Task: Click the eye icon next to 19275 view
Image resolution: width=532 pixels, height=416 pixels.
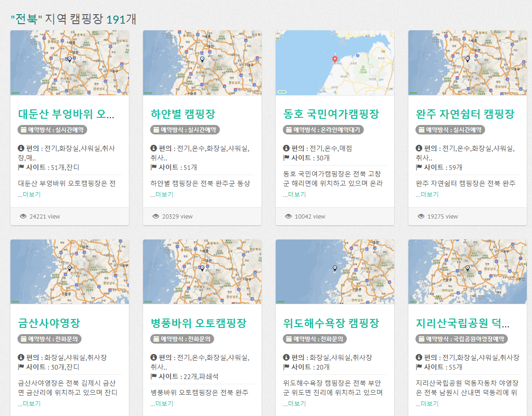Action: (421, 216)
